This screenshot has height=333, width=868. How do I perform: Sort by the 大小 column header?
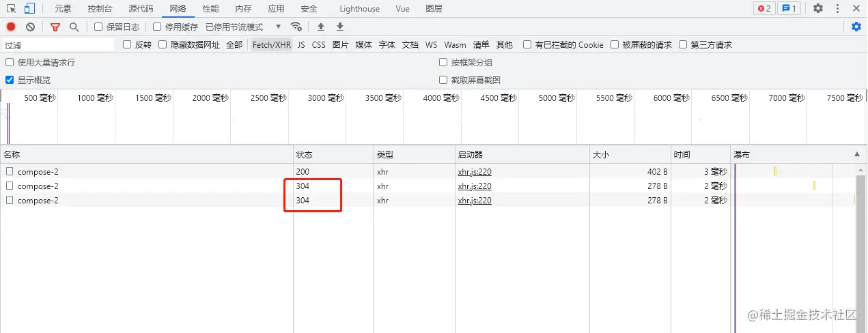(630, 155)
